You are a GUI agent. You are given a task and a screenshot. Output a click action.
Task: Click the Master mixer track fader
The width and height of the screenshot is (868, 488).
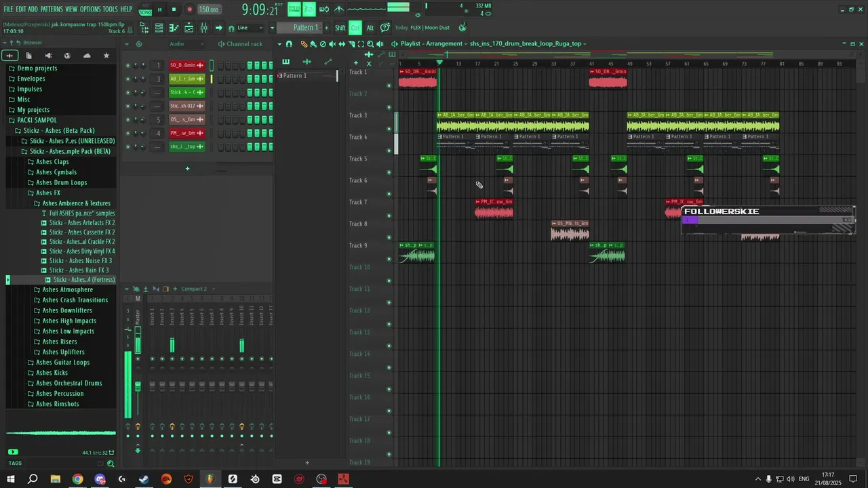[138, 387]
